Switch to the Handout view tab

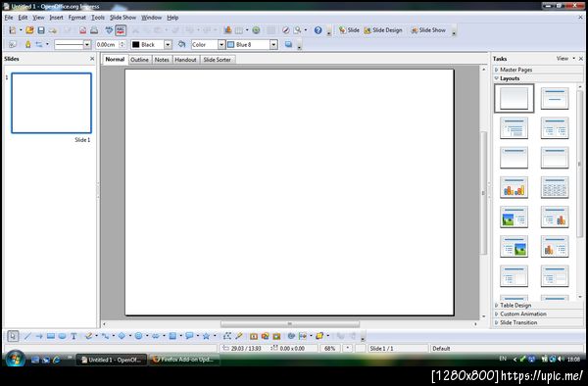(x=185, y=60)
